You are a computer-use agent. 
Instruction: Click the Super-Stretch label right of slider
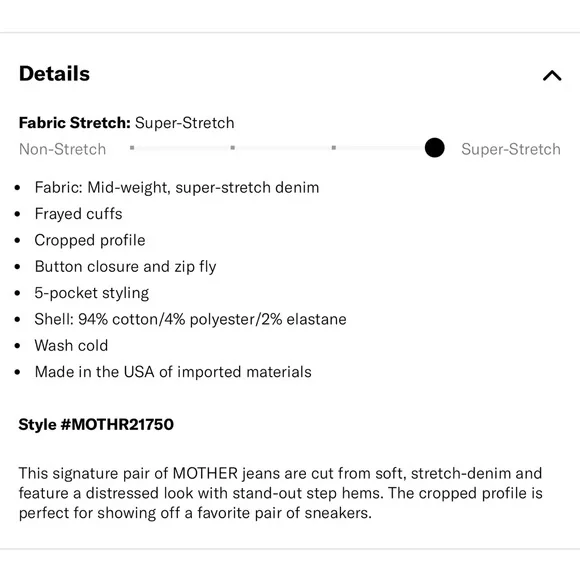click(x=511, y=149)
